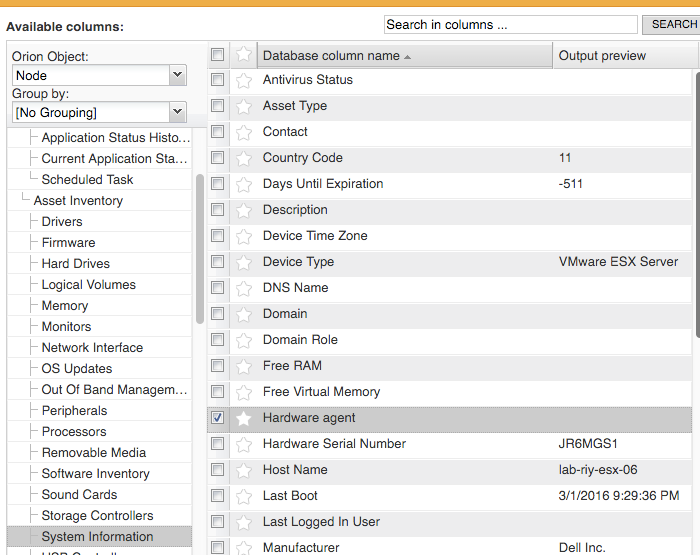Click the SEARCH button
Viewport: 700px width, 555px height.
pos(671,24)
